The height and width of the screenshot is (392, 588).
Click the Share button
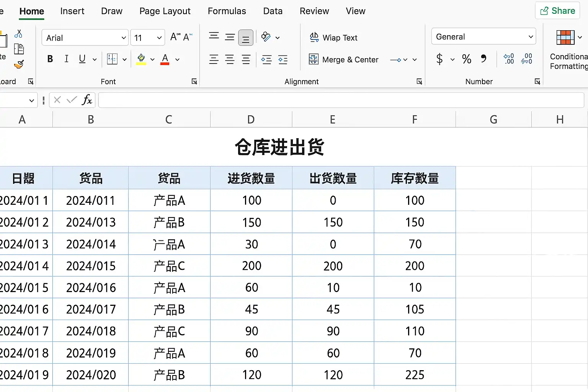[x=557, y=11]
